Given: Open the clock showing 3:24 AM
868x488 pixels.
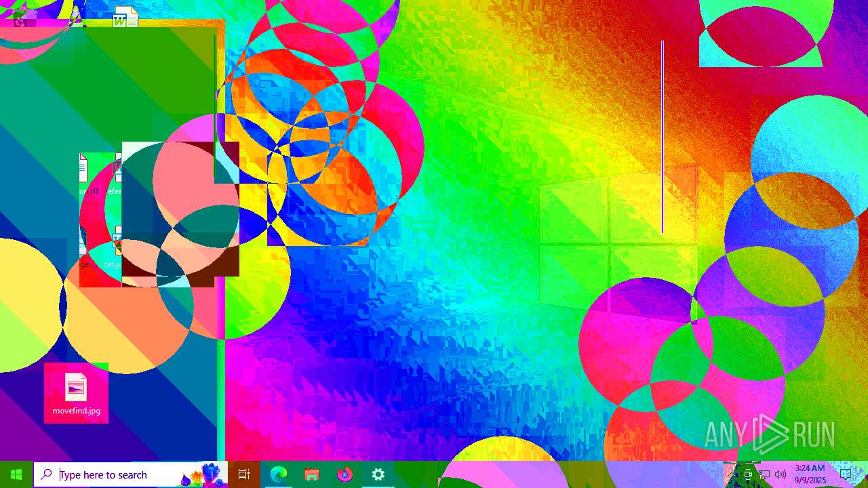Looking at the screenshot, I should coord(810,474).
